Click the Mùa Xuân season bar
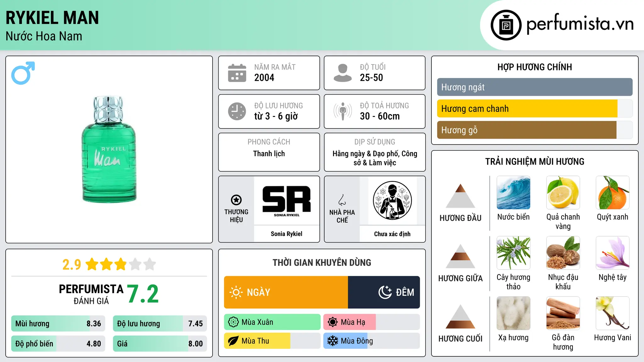The height and width of the screenshot is (362, 644). (272, 322)
